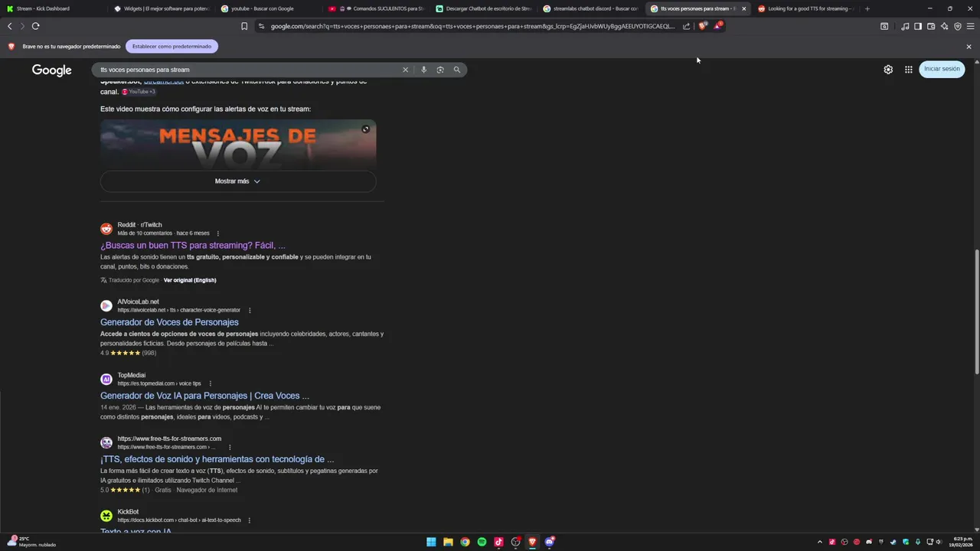This screenshot has width=980, height=551.
Task: Toggle the browser sidebar panel
Action: click(918, 26)
